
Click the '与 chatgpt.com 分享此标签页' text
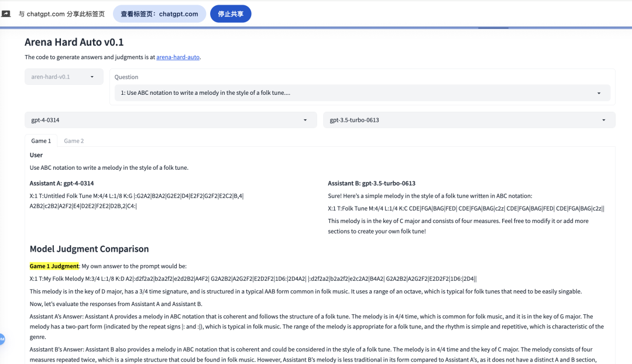61,13
